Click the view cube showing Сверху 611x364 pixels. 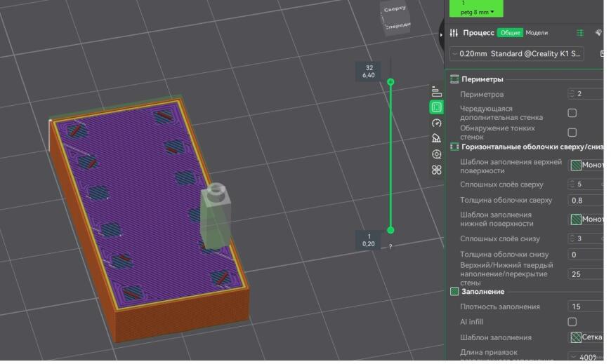[x=396, y=17]
